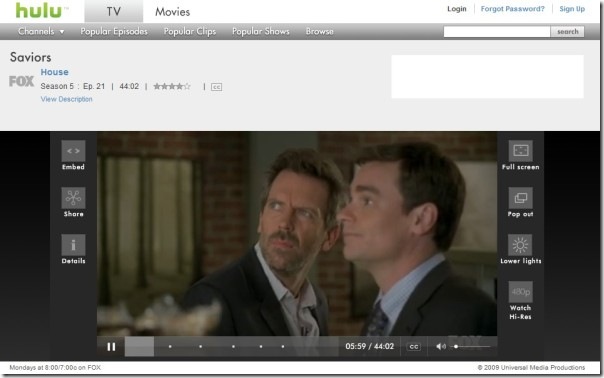Pause the video playback
The width and height of the screenshot is (604, 378).
111,347
